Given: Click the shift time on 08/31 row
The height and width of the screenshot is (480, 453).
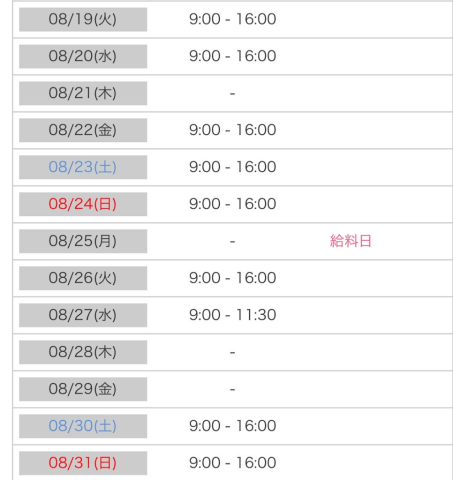Looking at the screenshot, I should (233, 463).
